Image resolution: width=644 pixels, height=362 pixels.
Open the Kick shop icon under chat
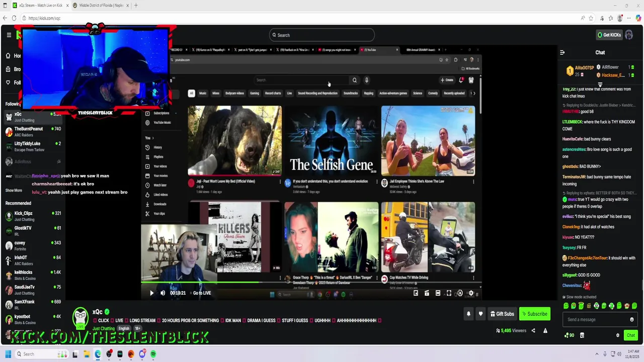[x=582, y=335]
